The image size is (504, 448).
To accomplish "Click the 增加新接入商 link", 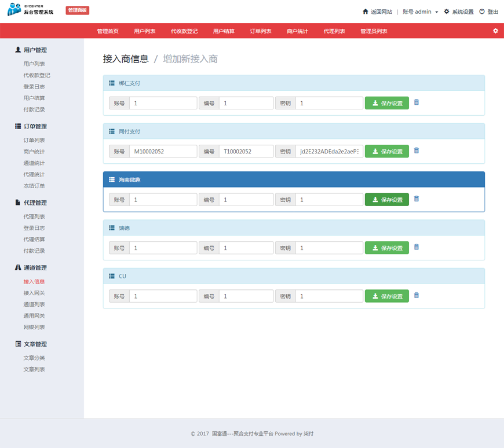I will 190,59.
